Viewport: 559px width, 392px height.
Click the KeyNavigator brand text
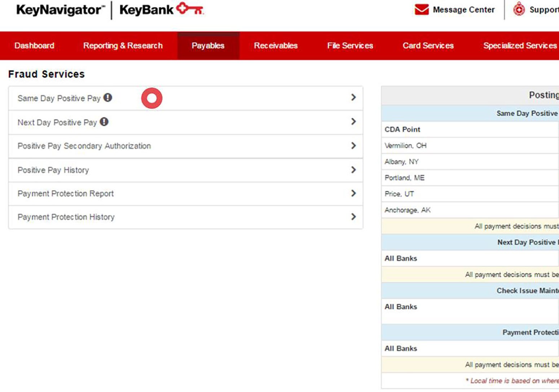pyautogui.click(x=59, y=10)
